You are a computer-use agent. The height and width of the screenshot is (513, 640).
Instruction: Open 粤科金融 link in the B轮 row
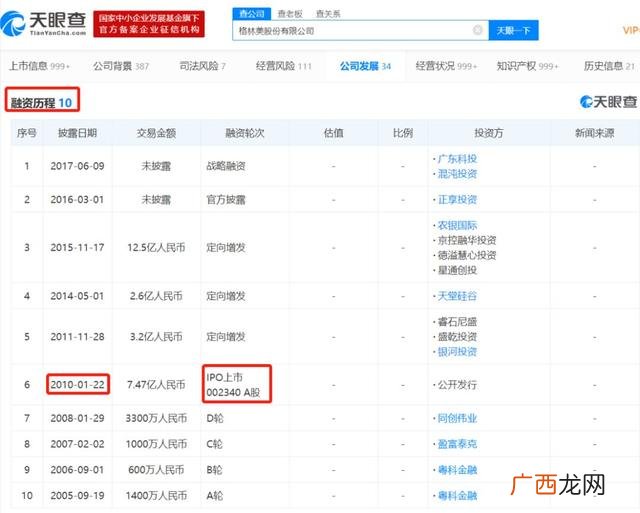point(457,470)
